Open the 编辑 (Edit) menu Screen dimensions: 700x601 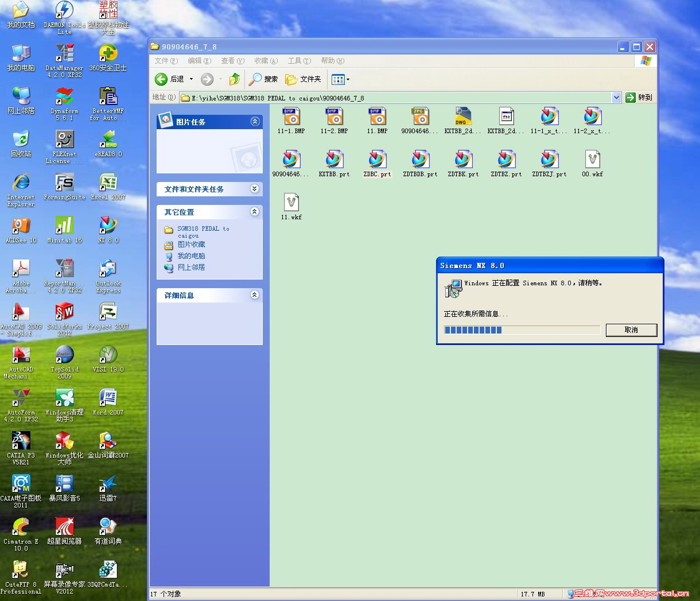tap(200, 61)
